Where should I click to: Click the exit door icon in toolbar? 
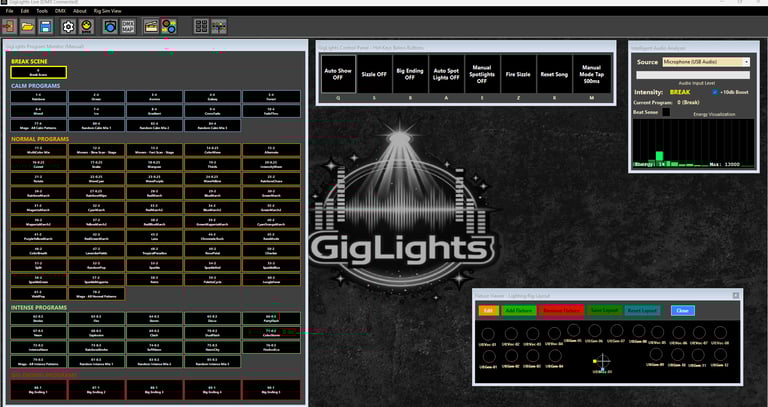9,26
